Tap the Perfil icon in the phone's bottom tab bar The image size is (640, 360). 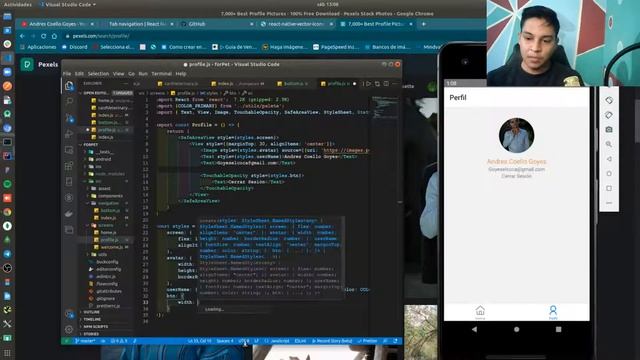[553, 312]
